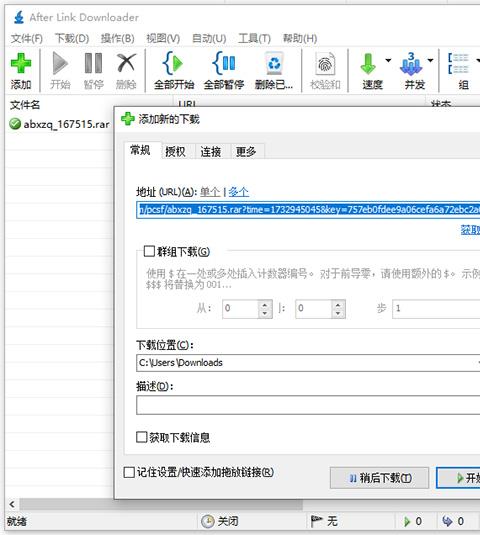The width and height of the screenshot is (480, 535).
Task: Click the blue queued downloads counter icon
Action: (447, 521)
